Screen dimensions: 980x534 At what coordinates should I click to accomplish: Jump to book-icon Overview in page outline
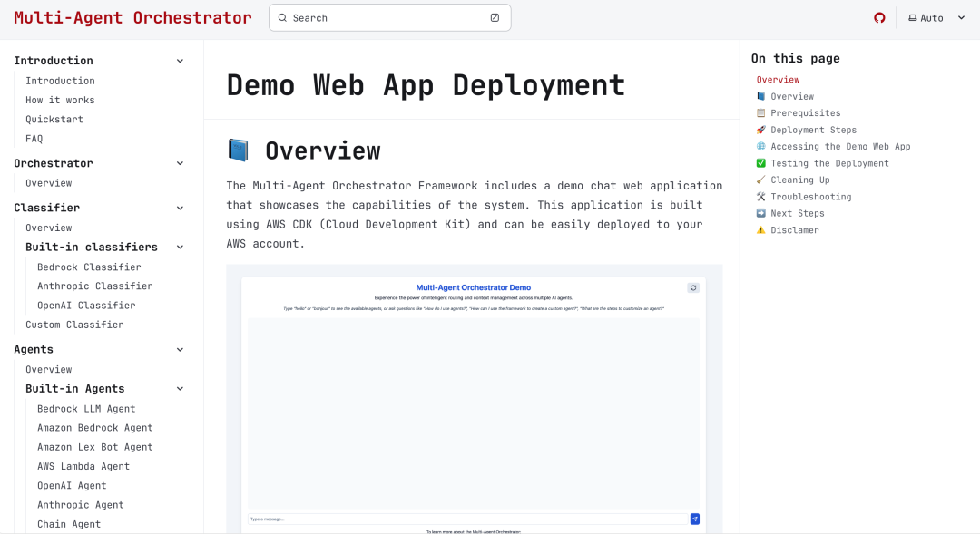click(x=785, y=96)
